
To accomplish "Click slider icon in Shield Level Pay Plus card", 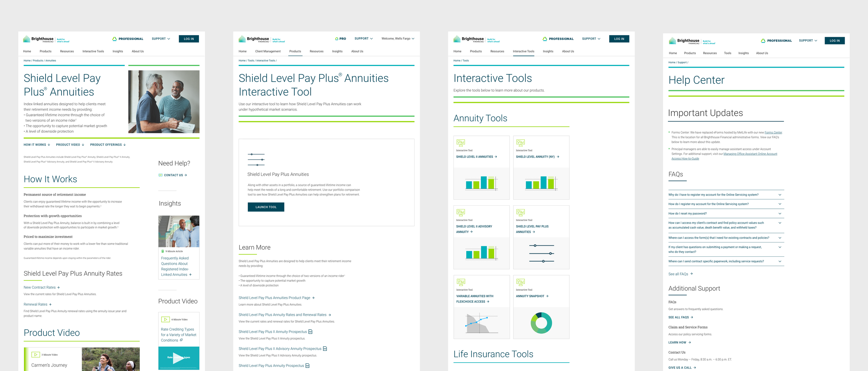I will pyautogui.click(x=256, y=159).
